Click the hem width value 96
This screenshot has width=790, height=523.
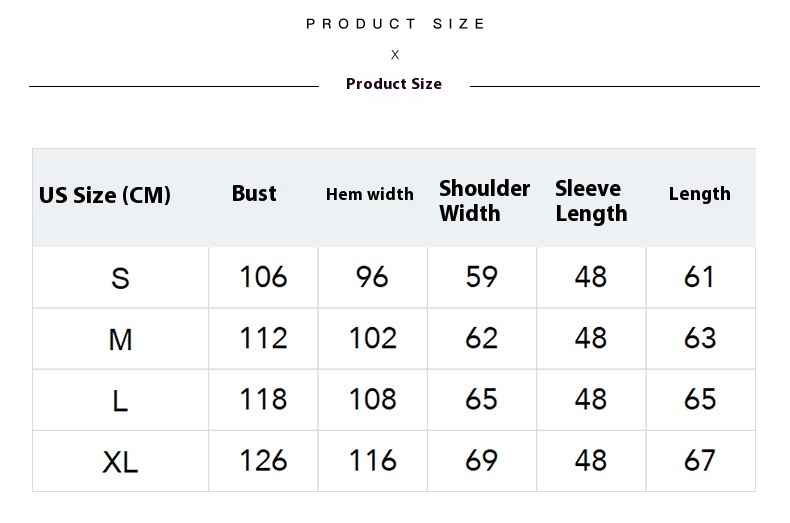pyautogui.click(x=372, y=277)
